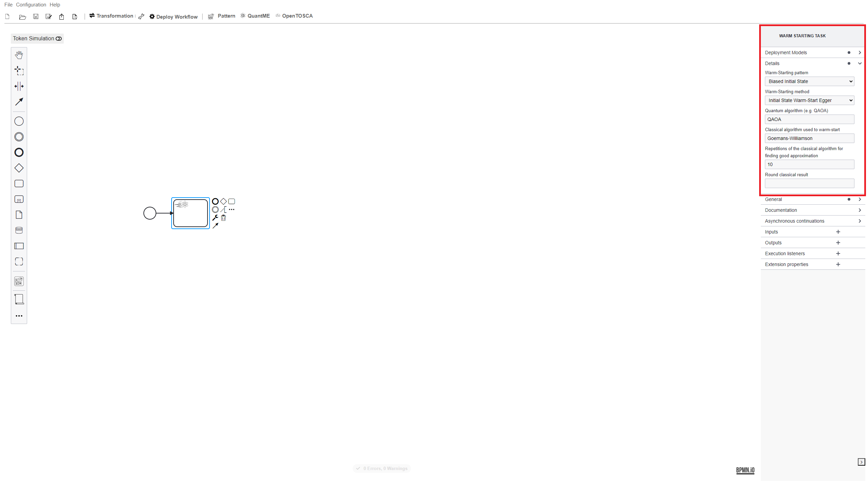Toggle the General section visibility dot
The height and width of the screenshot is (488, 868).
pos(849,199)
